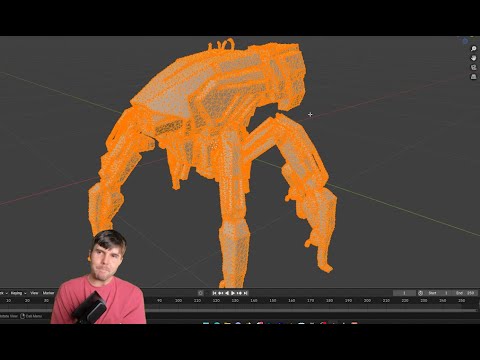Viewport: 480px width, 360px height.
Task: Play the animation forward
Action: (x=233, y=293)
